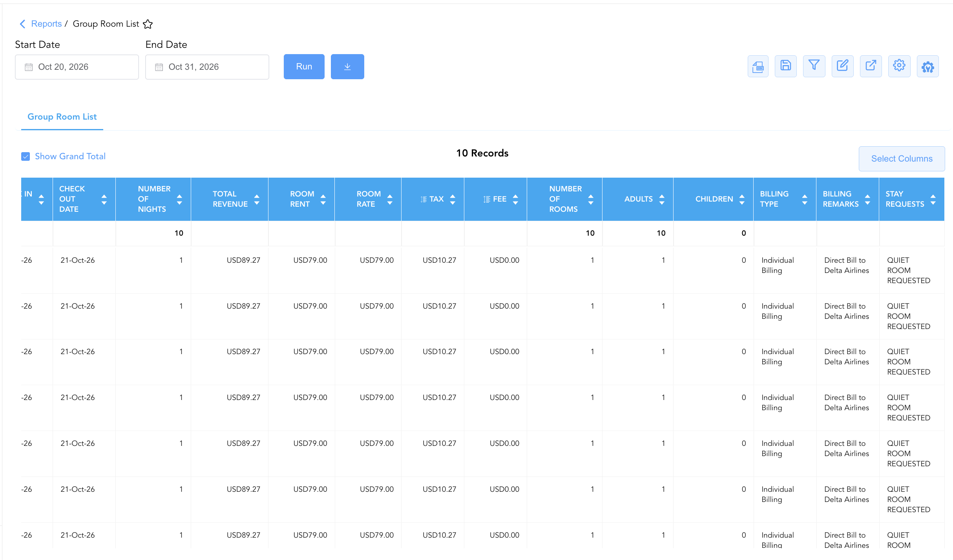Viewport: 953px width, 560px height.
Task: Sort by Fee column arrows
Action: click(x=515, y=199)
